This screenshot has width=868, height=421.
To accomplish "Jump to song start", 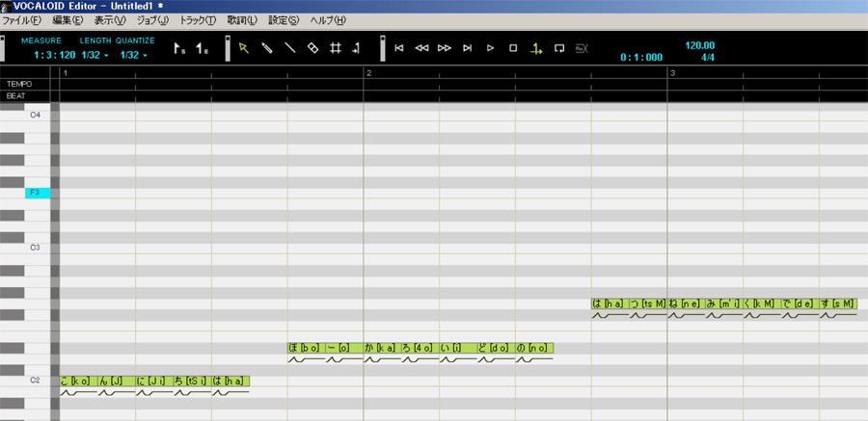I will point(398,48).
